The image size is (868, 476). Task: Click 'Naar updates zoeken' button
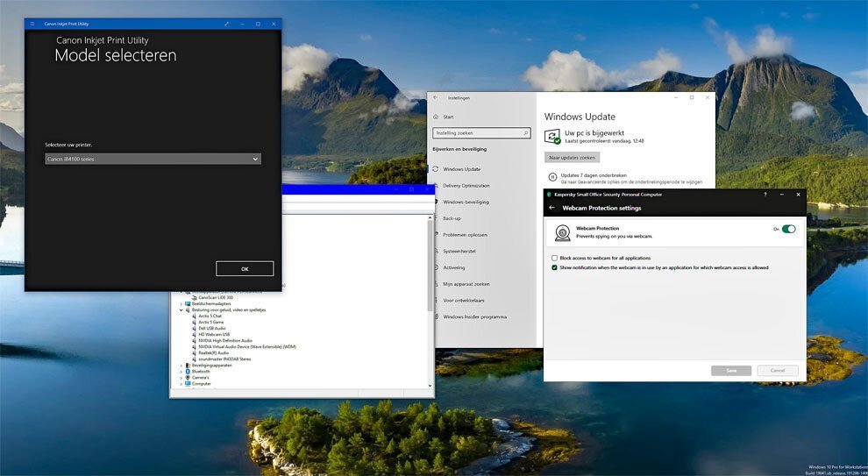point(572,158)
